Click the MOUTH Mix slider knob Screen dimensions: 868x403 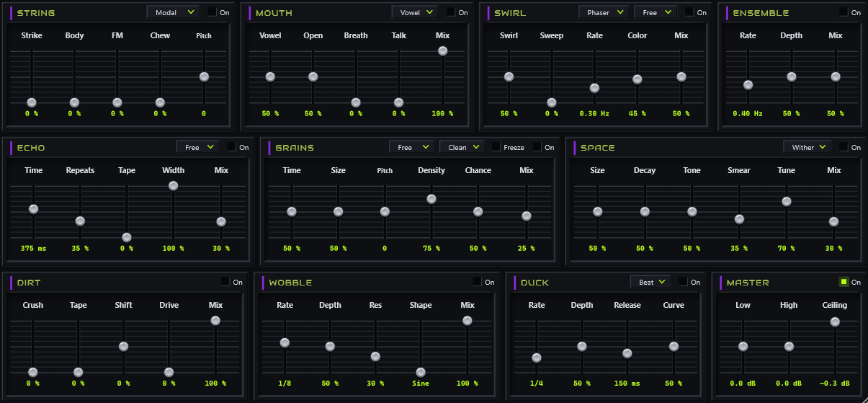[x=442, y=50]
